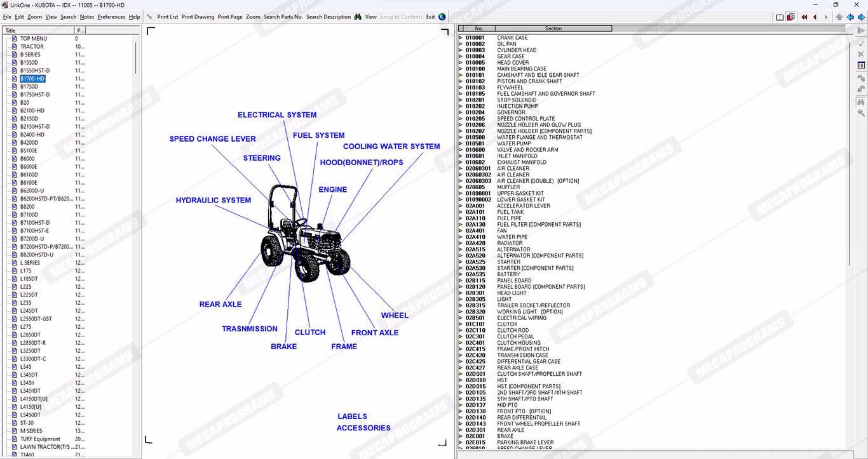Click the binoculars icon in right sidebar
The width and height of the screenshot is (868, 459).
(861, 102)
